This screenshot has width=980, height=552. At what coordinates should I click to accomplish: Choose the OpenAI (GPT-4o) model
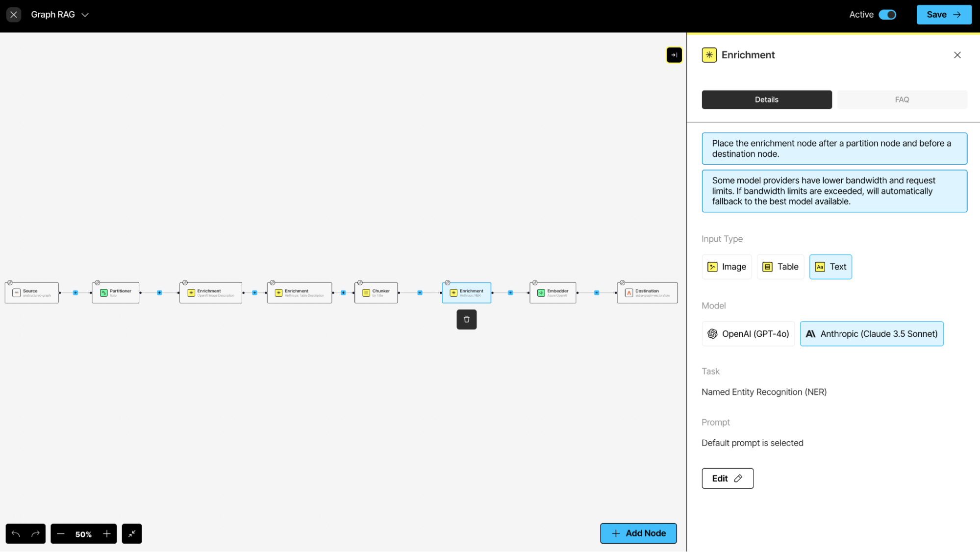click(x=748, y=334)
